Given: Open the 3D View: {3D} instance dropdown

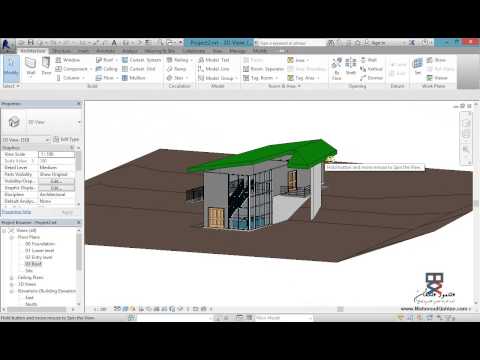Looking at the screenshot, I should (48, 140).
